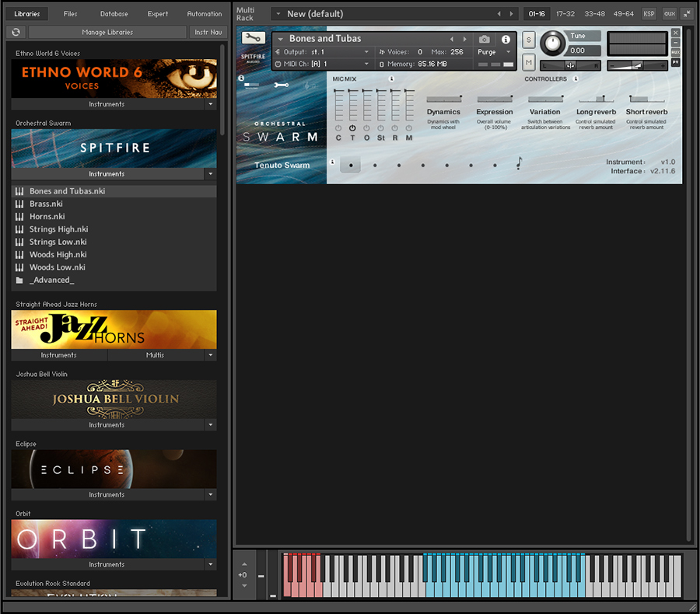Click the Bones and Tubas.nki file icon
This screenshot has height=614, width=700.
click(19, 191)
